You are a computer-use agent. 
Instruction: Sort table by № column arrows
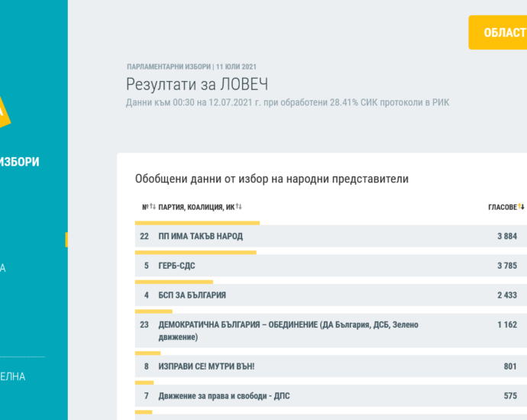[153, 207]
